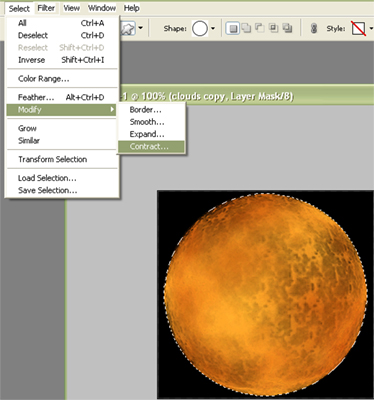Choose Smooth... in the Modify submenu

(151, 122)
